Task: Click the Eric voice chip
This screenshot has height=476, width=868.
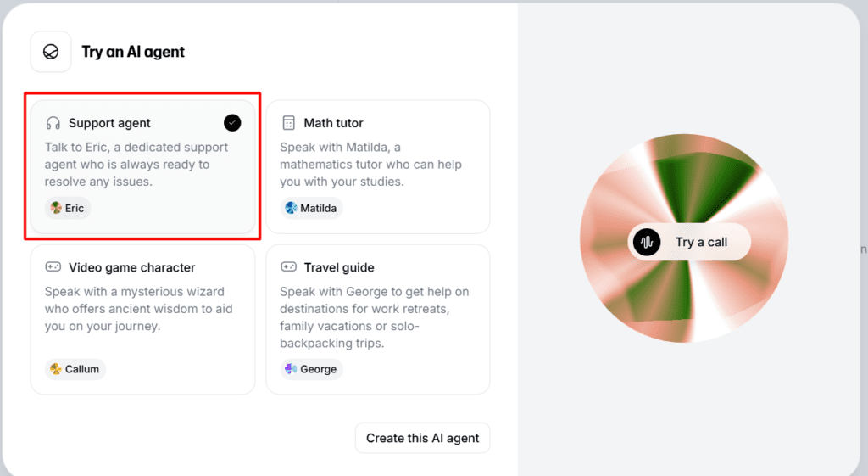Action: pyautogui.click(x=68, y=208)
